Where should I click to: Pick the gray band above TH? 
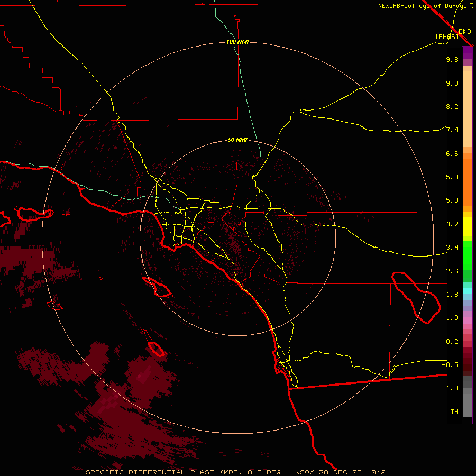point(467,405)
